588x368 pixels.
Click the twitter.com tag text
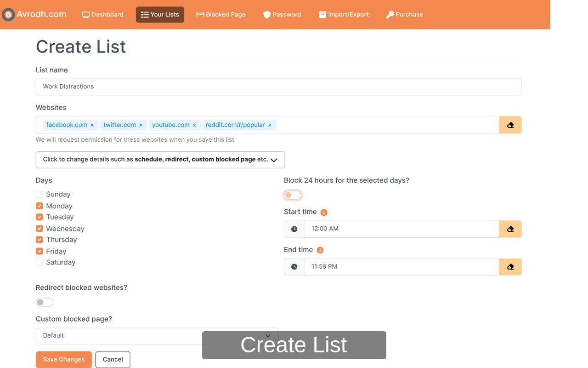click(119, 125)
